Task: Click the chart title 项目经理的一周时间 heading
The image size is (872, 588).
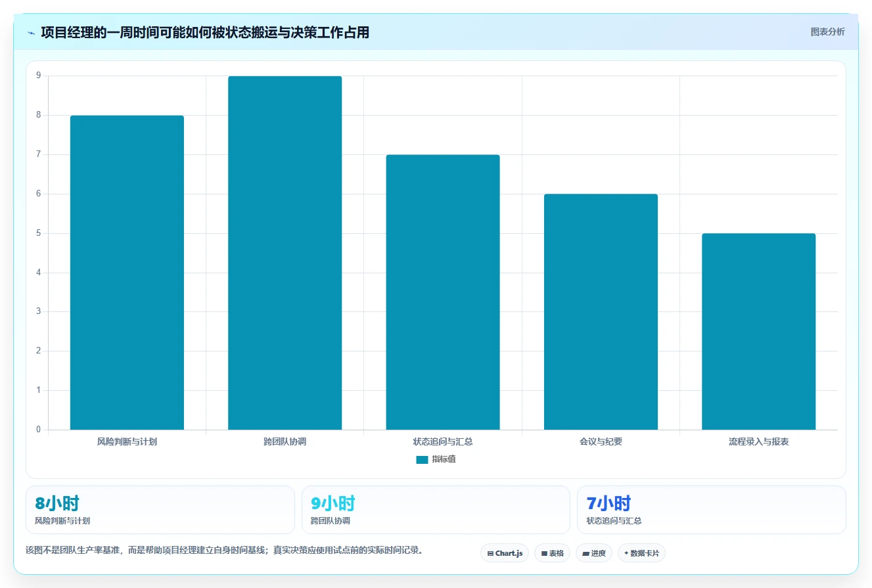Action: pyautogui.click(x=205, y=32)
